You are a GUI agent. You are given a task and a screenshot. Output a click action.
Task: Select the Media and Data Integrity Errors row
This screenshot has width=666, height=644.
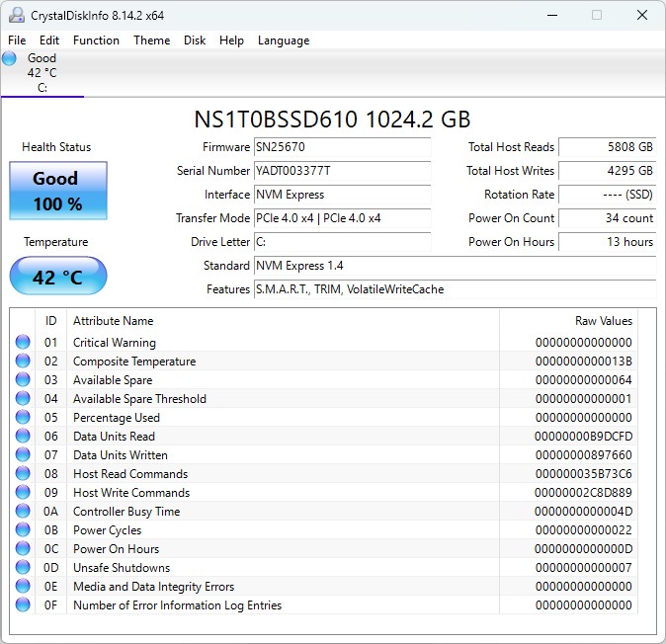153,587
